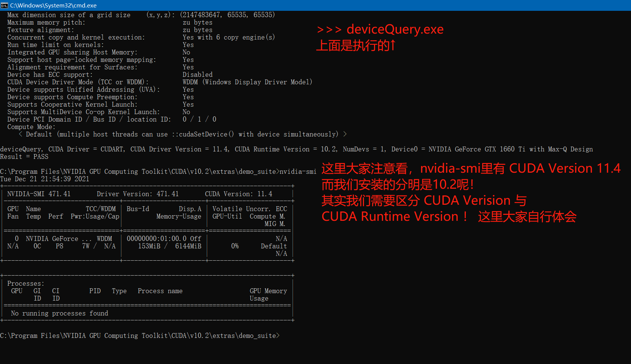This screenshot has width=631, height=364.
Task: Click the Result = PASS line
Action: pos(24,157)
